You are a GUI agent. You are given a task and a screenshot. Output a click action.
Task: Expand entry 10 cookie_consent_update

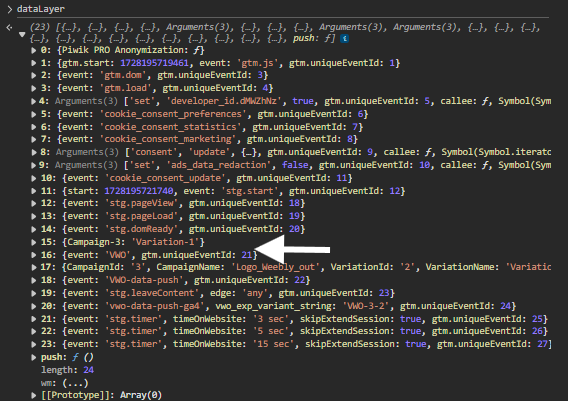pos(34,178)
